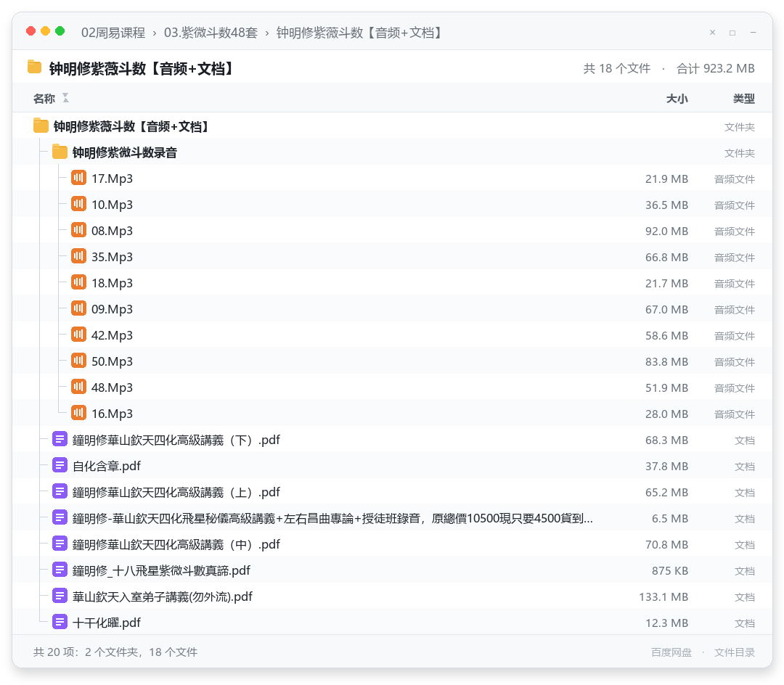Screen dimensions: 784x685
Task: Select file 自化含章.pdf
Action: [107, 466]
